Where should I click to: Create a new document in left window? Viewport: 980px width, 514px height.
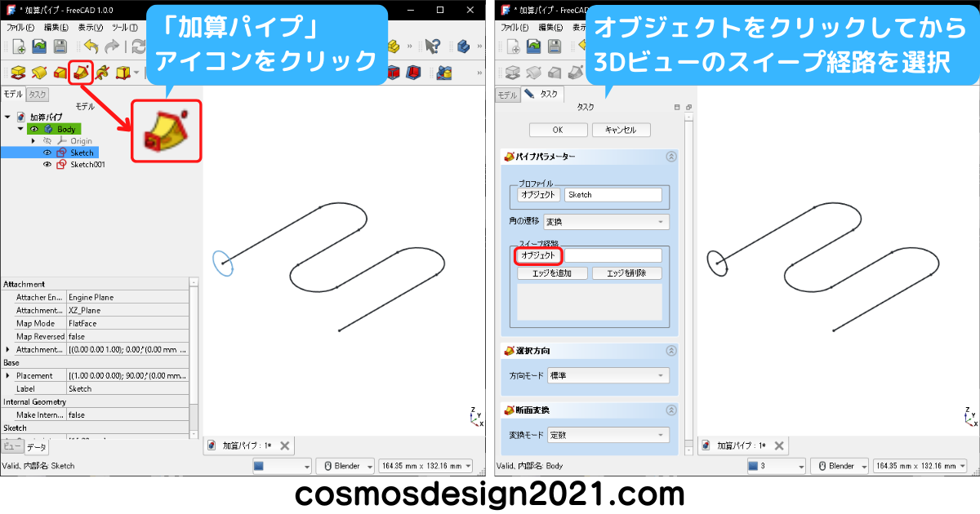tap(18, 47)
